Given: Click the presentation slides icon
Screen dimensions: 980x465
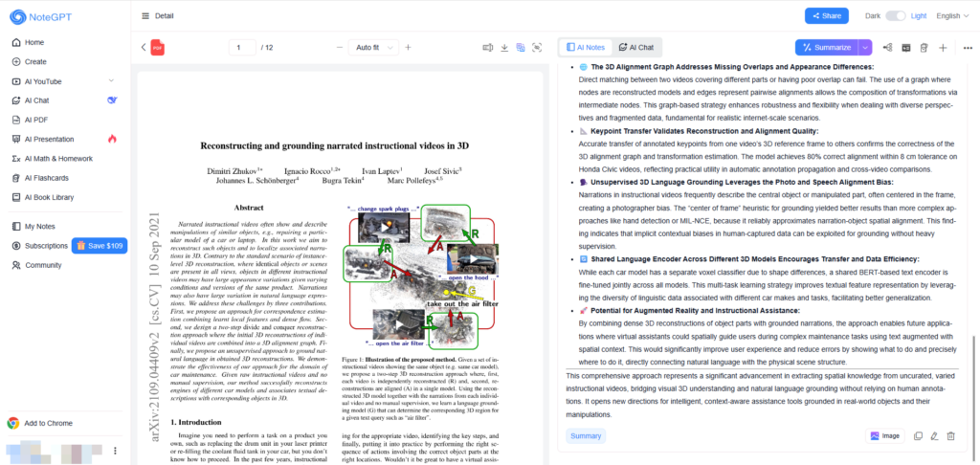Looking at the screenshot, I should (x=905, y=48).
